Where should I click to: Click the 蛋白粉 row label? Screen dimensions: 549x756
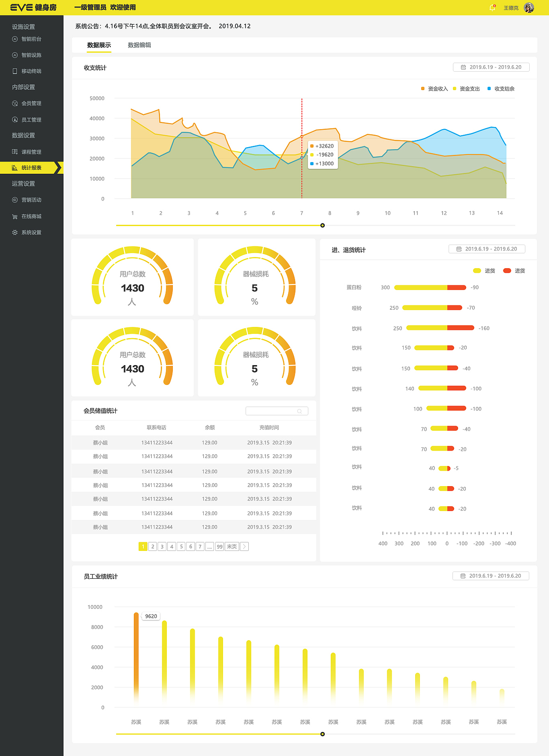354,287
